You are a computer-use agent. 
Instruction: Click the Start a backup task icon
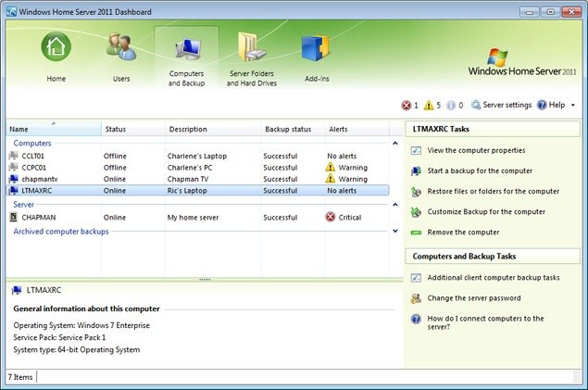(416, 171)
